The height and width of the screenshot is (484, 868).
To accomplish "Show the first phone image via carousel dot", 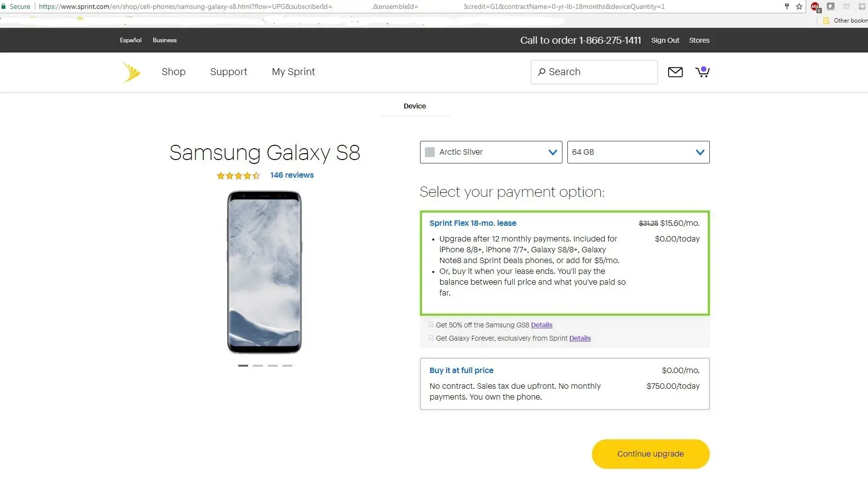I will coord(243,366).
